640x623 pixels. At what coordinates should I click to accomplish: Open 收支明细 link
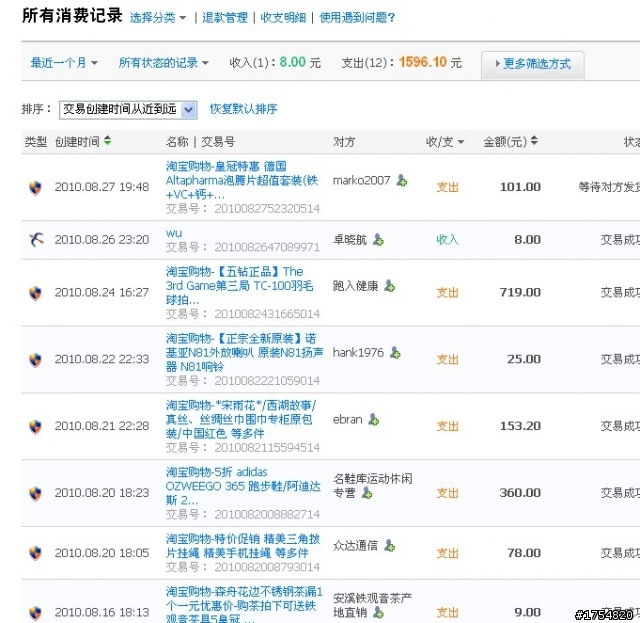point(283,18)
